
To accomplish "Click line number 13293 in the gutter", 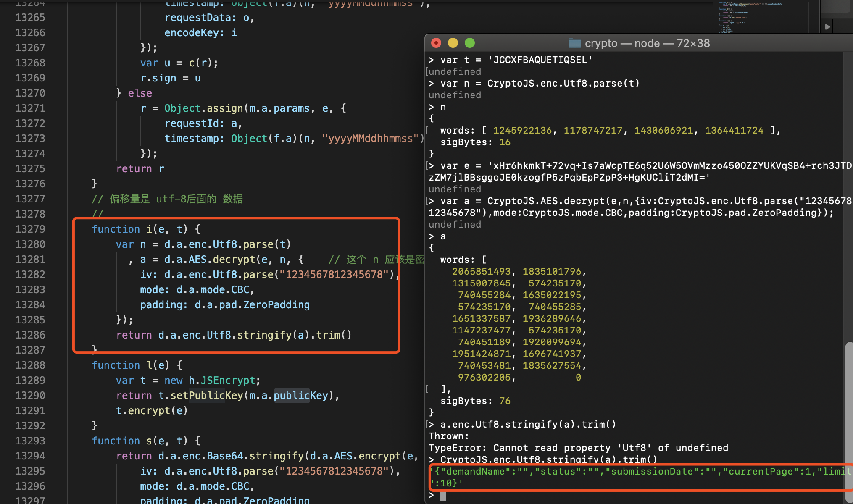I will click(30, 441).
